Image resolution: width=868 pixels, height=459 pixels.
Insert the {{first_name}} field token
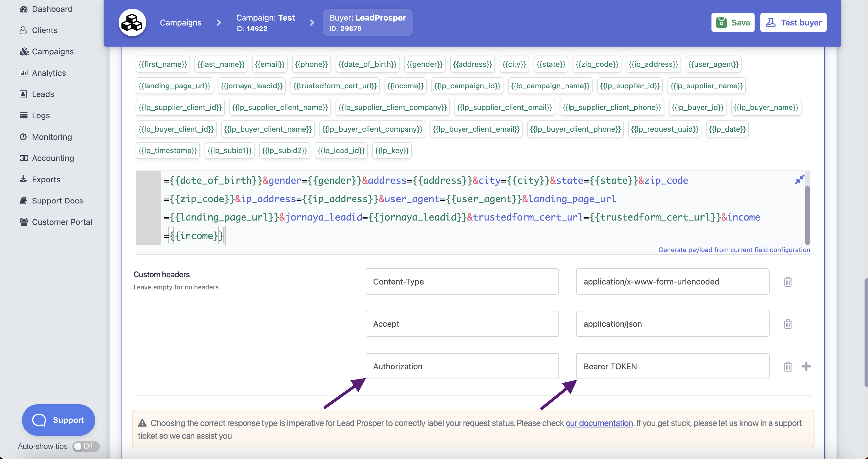pyautogui.click(x=162, y=64)
